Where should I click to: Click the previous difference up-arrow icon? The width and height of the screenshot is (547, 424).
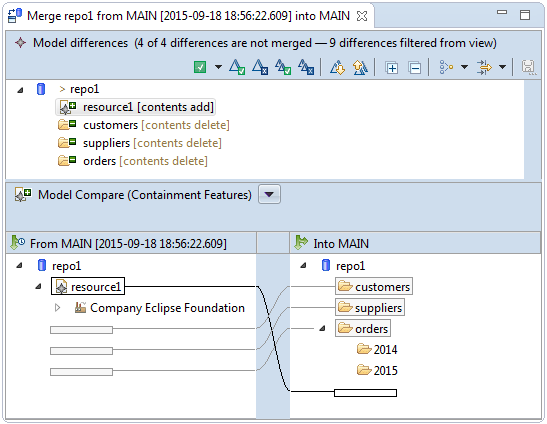click(x=360, y=67)
